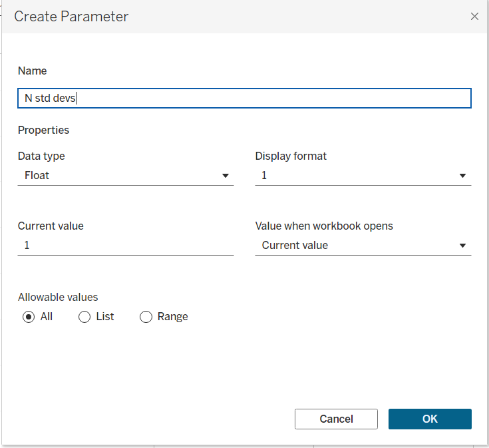Click arrow beside Current value option
The width and height of the screenshot is (489, 448).
pyautogui.click(x=463, y=246)
